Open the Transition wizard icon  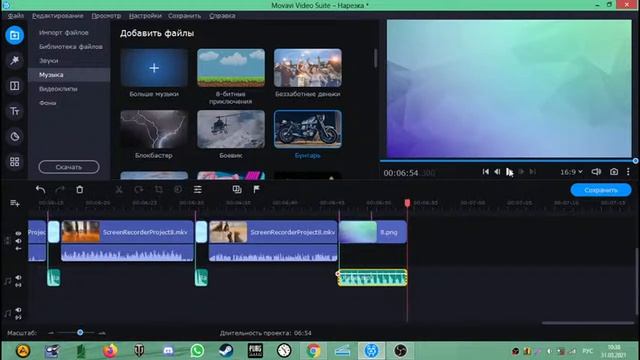(x=237, y=189)
